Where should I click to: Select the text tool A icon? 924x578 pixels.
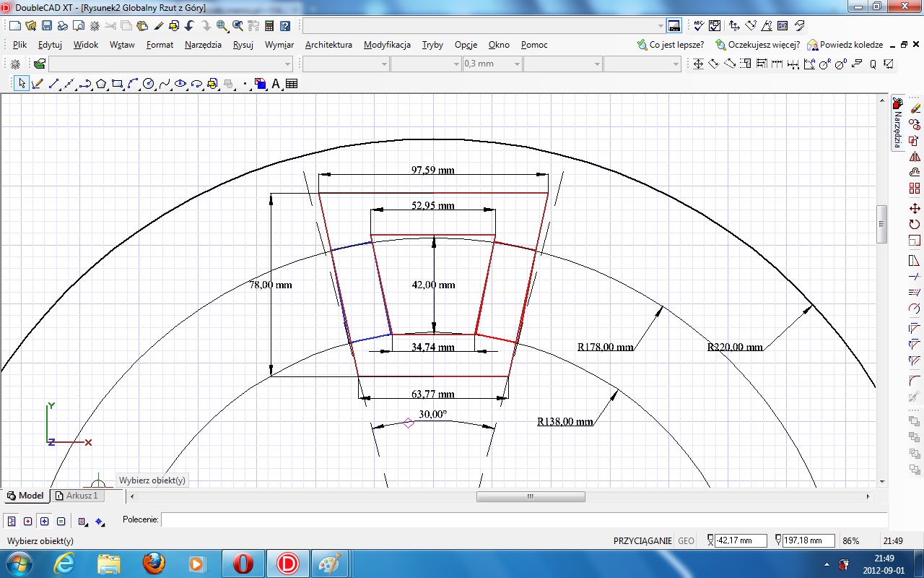pyautogui.click(x=276, y=84)
